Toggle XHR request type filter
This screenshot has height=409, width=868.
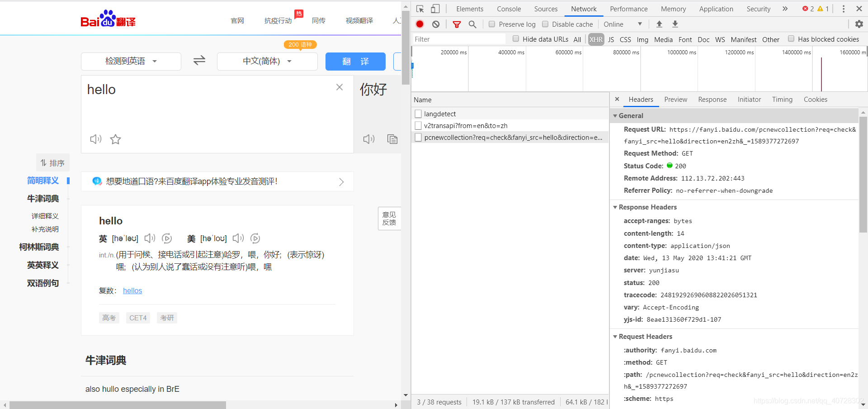click(x=596, y=39)
